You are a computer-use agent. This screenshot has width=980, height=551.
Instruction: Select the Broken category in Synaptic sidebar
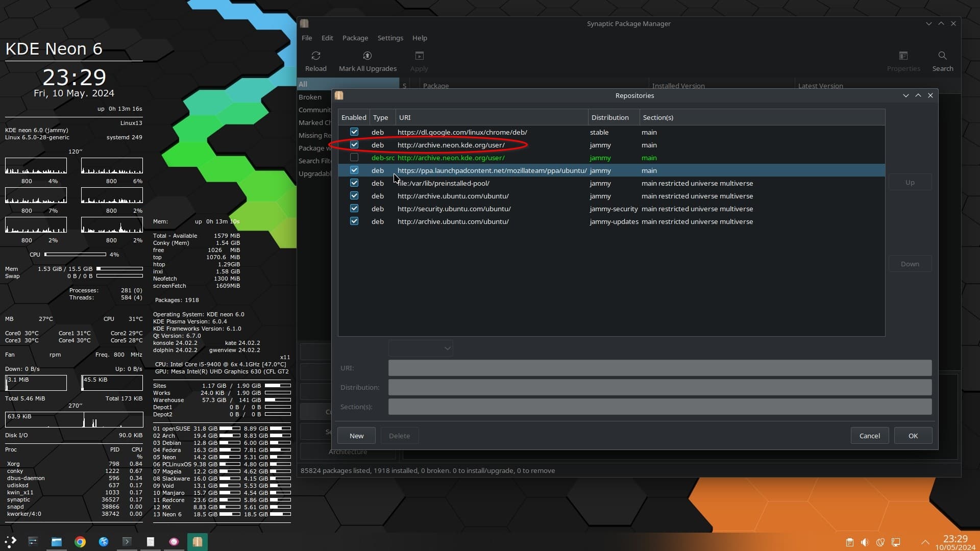click(x=315, y=97)
